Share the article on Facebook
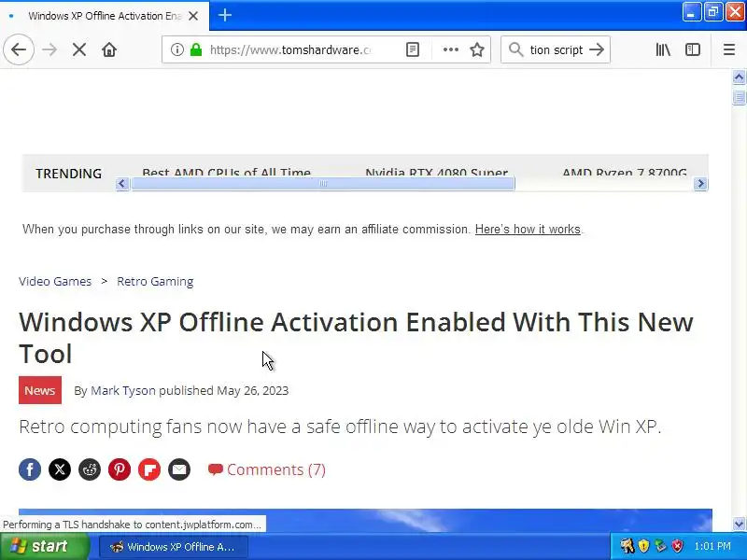 click(x=30, y=469)
